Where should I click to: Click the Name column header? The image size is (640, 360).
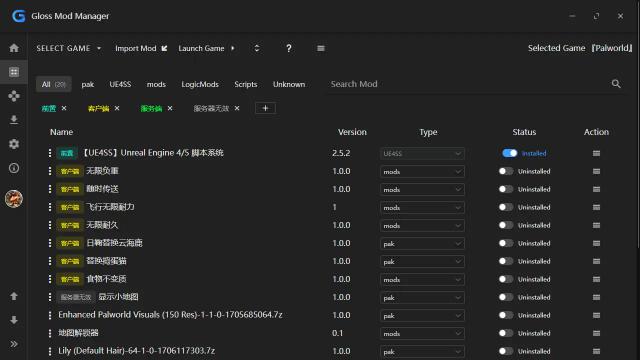62,132
